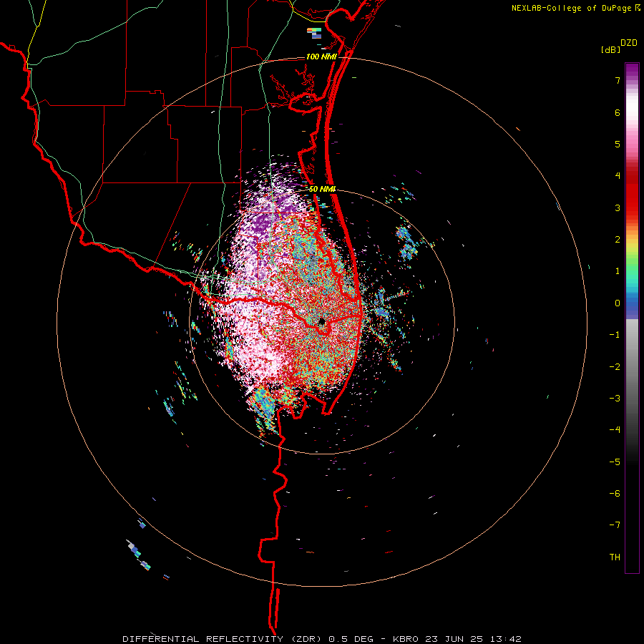Click the 2 value on the color scale
Screen dimensions: 644x644
coord(618,240)
